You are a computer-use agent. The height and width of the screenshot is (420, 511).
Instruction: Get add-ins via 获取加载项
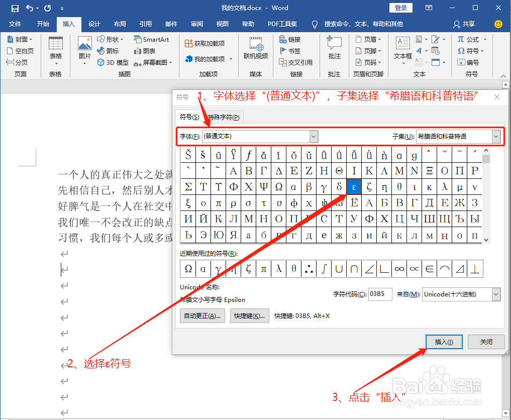205,43
